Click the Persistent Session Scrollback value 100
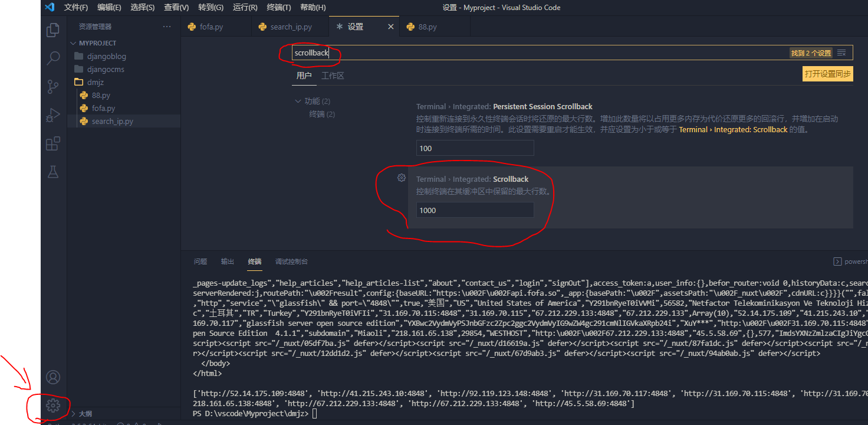 click(475, 148)
